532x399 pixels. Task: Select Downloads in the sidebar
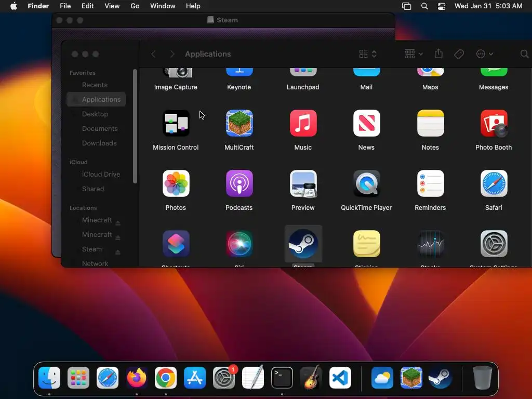tap(96, 143)
